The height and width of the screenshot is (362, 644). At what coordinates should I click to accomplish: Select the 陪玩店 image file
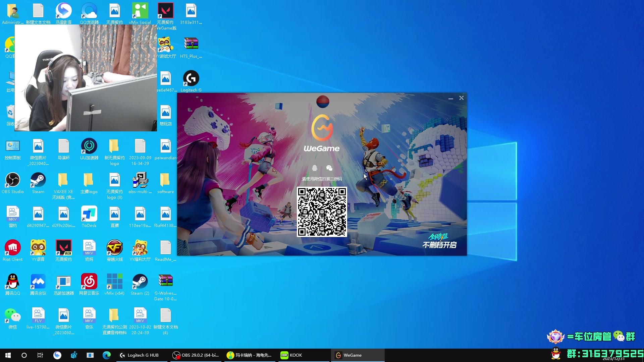pyautogui.click(x=166, y=115)
